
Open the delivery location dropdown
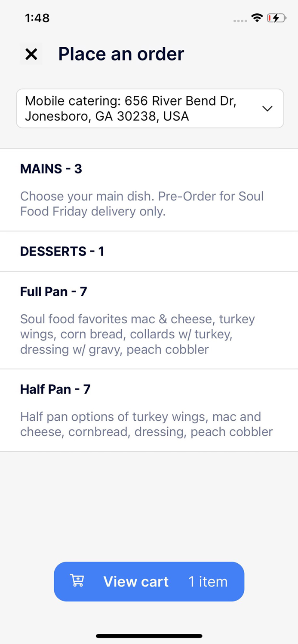tap(149, 108)
